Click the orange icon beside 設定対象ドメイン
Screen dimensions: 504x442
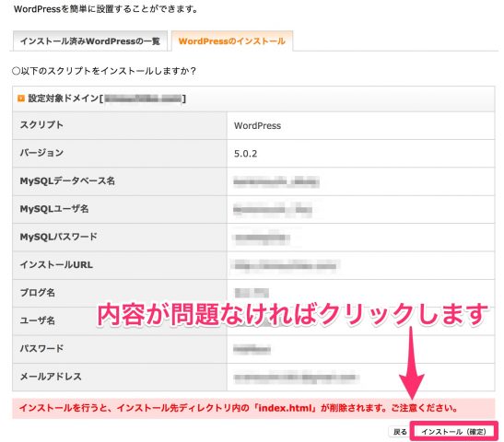(x=21, y=99)
